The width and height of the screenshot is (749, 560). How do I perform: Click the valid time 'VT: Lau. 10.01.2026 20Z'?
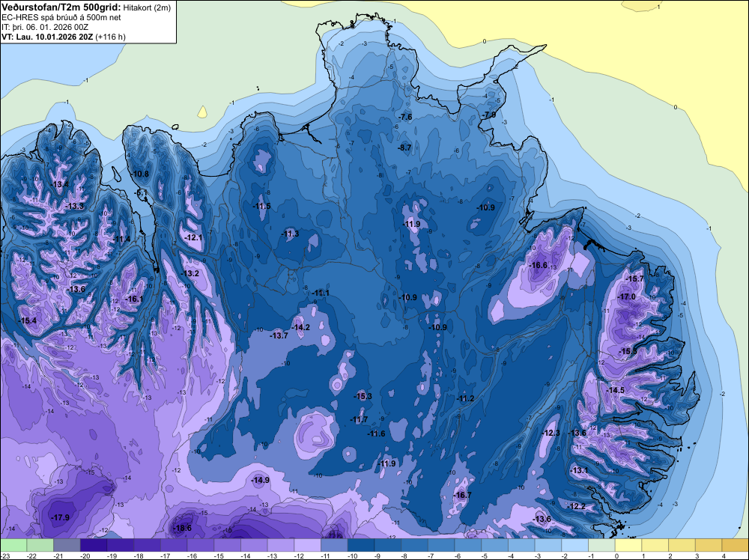click(48, 37)
